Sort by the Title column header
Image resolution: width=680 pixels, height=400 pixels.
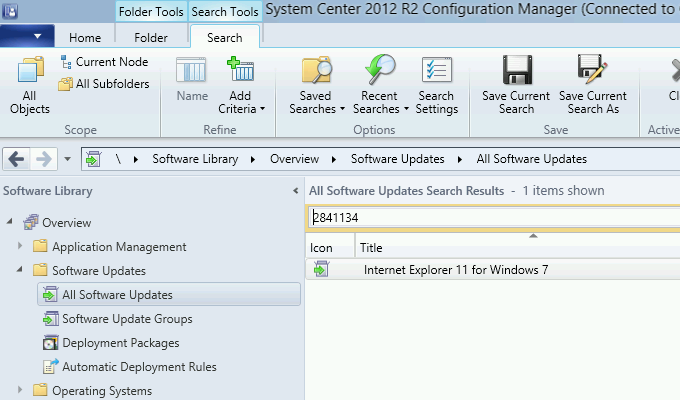coord(518,248)
